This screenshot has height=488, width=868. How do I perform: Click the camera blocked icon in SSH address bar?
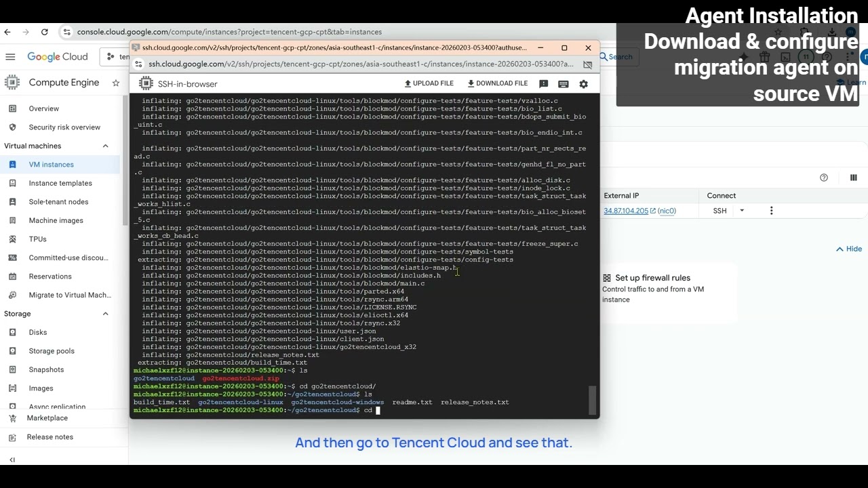(x=588, y=64)
